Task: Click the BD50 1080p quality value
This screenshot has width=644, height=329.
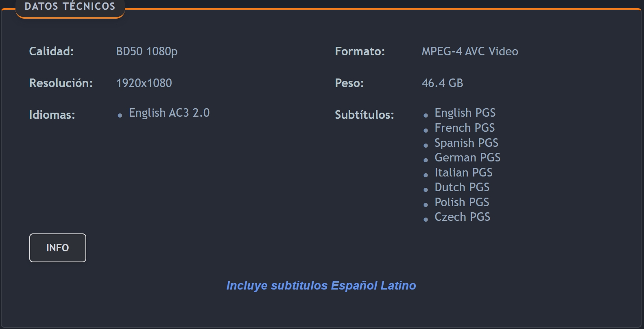Action: coord(147,51)
